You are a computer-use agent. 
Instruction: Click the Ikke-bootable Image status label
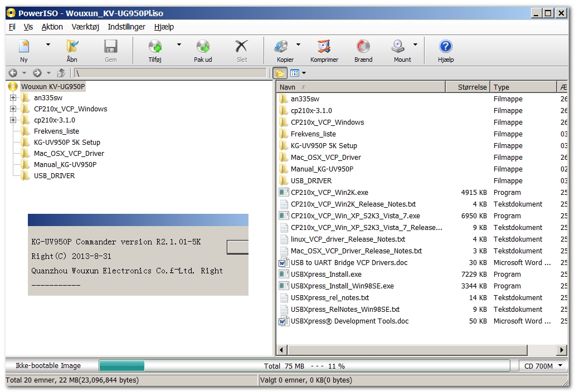click(x=48, y=366)
